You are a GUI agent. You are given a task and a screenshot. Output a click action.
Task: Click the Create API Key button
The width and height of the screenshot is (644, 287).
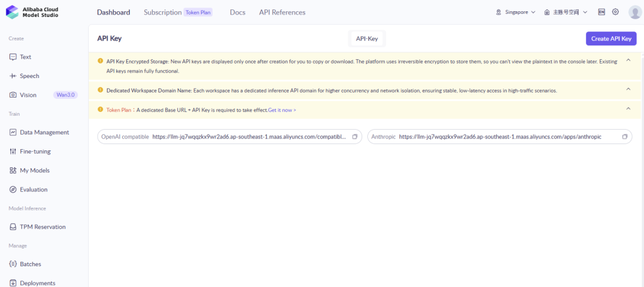click(x=611, y=38)
